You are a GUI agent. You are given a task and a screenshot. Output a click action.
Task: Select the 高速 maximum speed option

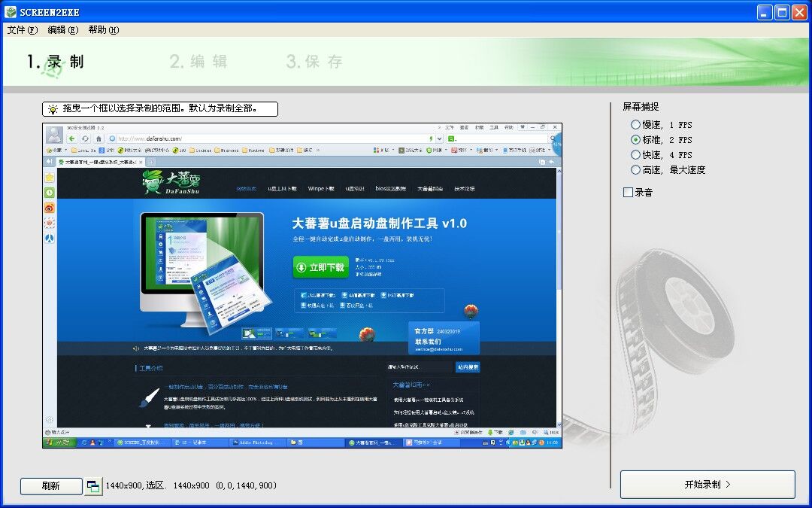coord(635,169)
